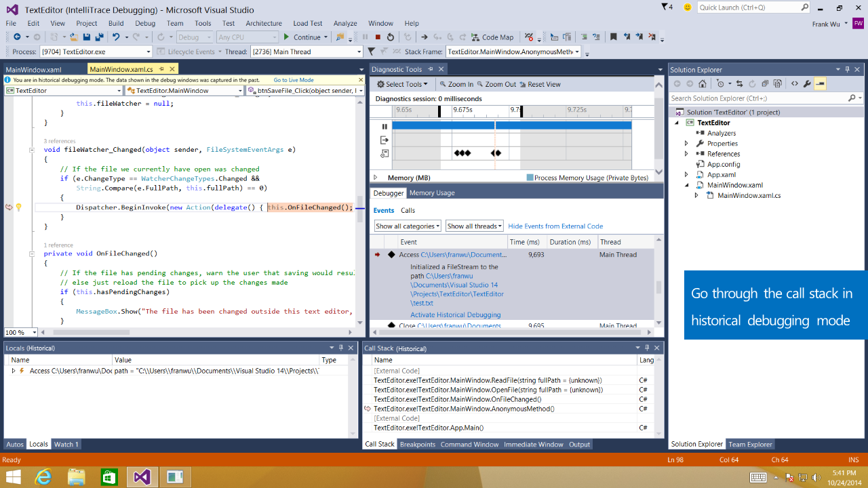
Task: Click Collapse All in Solution Explorer
Action: [765, 84]
